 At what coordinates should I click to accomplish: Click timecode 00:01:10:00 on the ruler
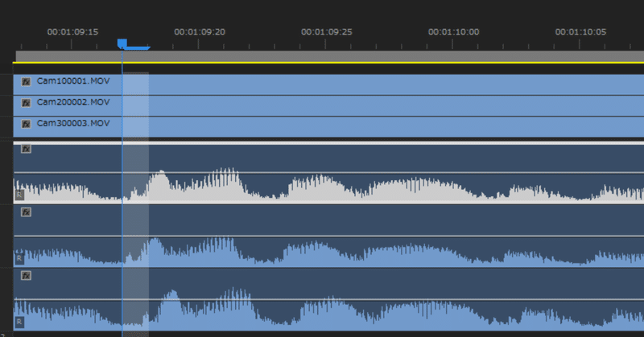[453, 32]
